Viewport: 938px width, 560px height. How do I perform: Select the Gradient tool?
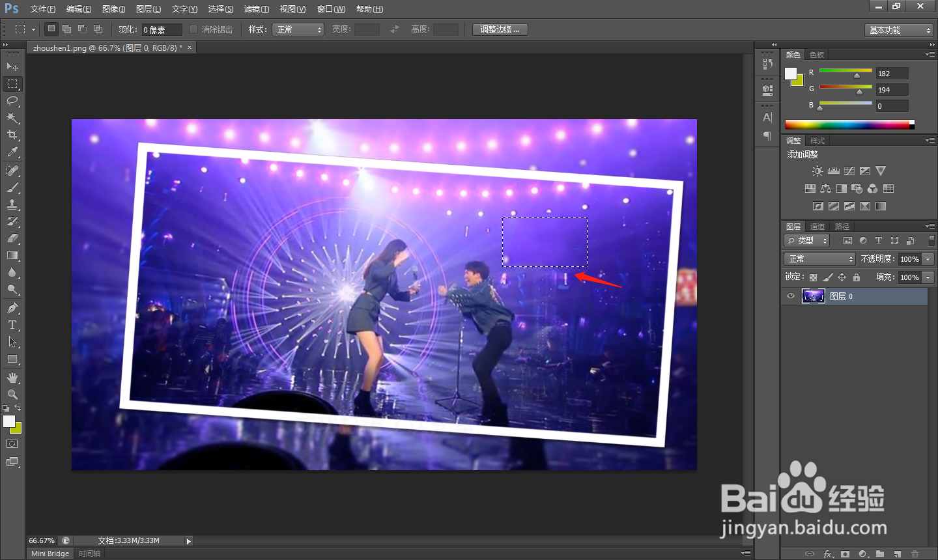[x=12, y=255]
